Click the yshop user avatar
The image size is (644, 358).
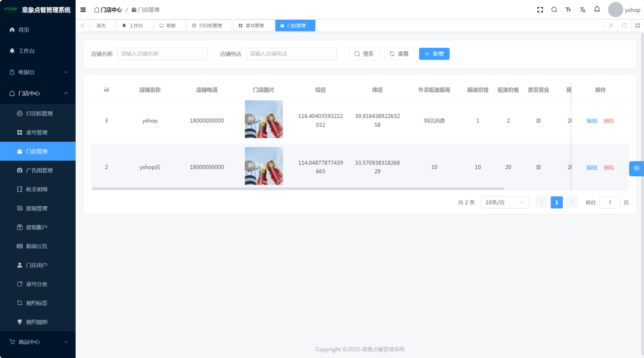click(x=615, y=10)
